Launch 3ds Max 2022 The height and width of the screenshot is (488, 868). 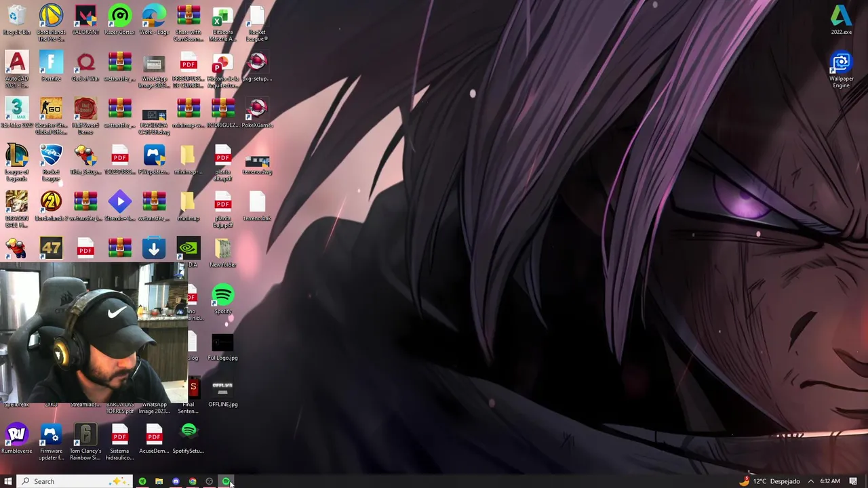17,113
